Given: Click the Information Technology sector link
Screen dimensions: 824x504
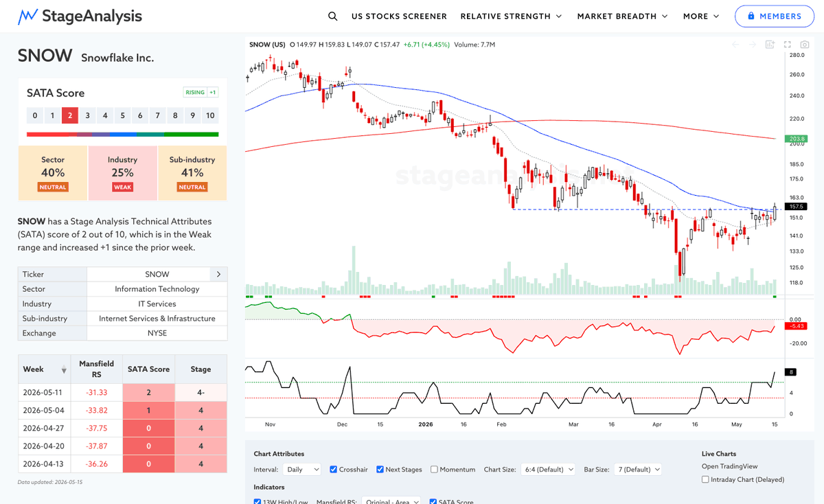Looking at the screenshot, I should click(157, 289).
